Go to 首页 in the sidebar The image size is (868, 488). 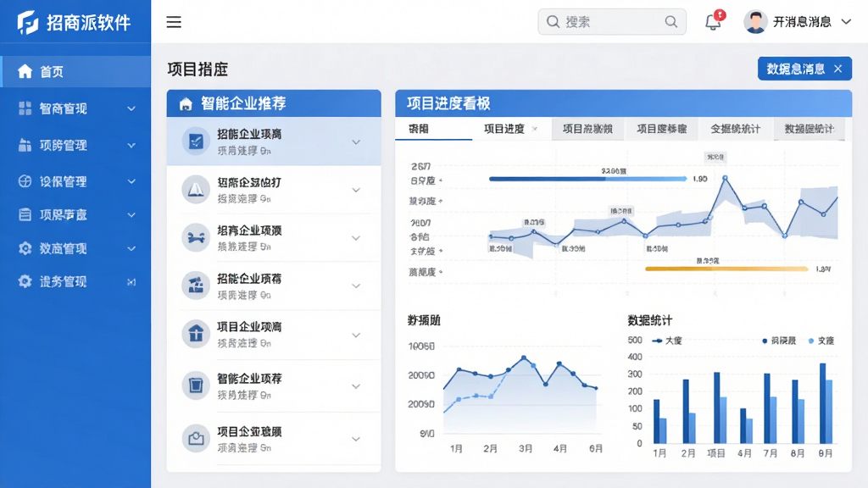pyautogui.click(x=75, y=71)
